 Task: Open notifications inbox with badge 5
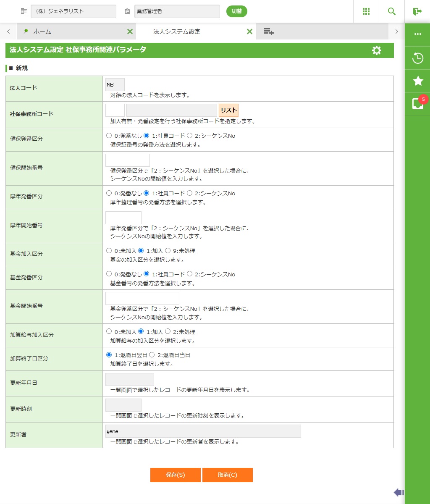(x=418, y=104)
